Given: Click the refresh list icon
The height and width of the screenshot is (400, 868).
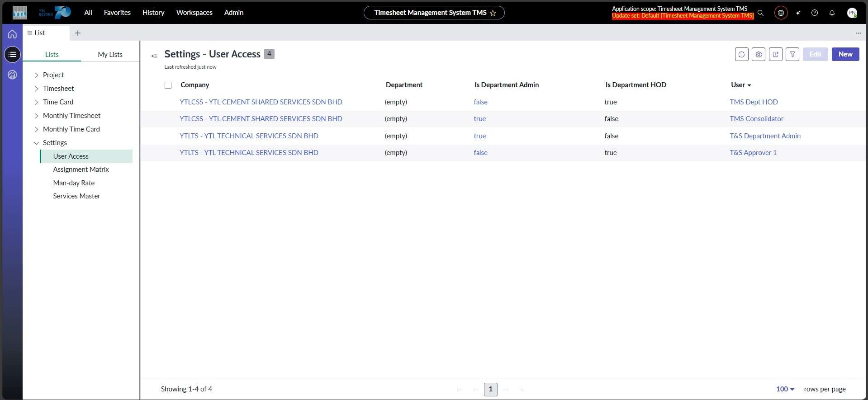Looking at the screenshot, I should 741,54.
